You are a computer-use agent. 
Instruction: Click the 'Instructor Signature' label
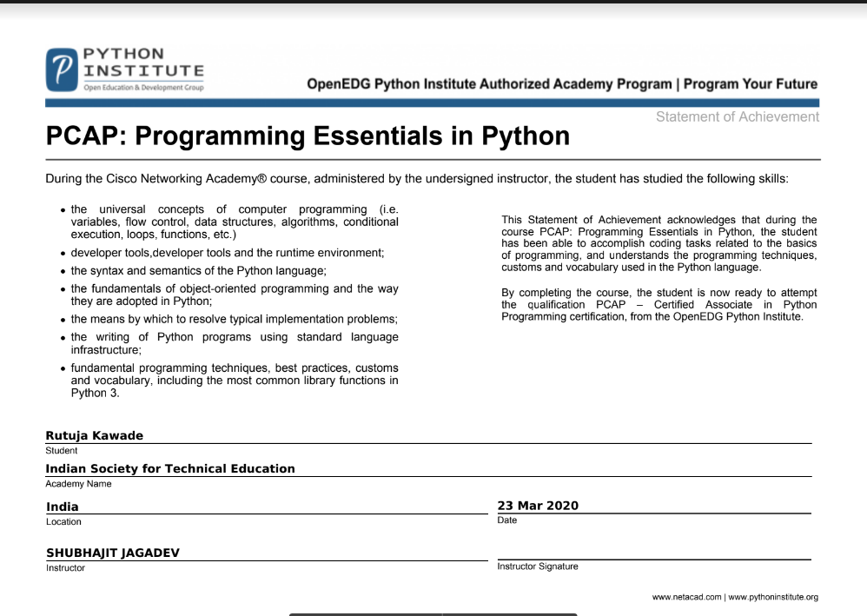point(538,566)
